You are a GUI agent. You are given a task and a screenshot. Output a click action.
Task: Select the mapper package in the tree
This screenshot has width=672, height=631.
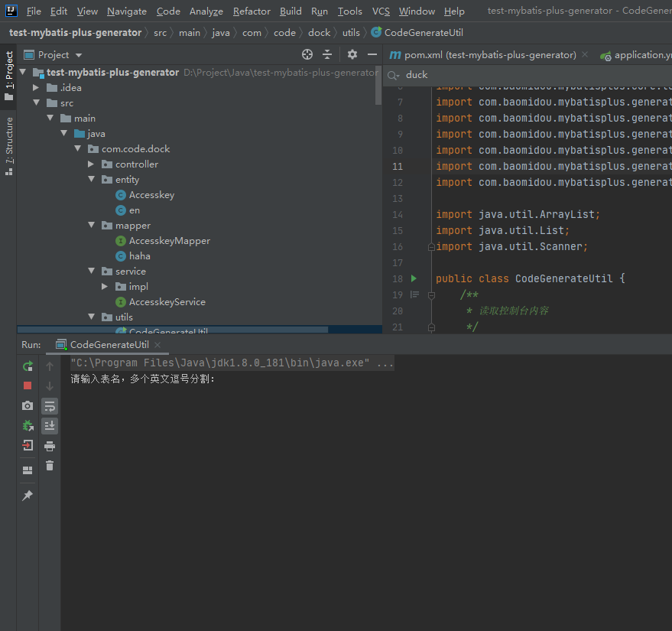(x=133, y=226)
